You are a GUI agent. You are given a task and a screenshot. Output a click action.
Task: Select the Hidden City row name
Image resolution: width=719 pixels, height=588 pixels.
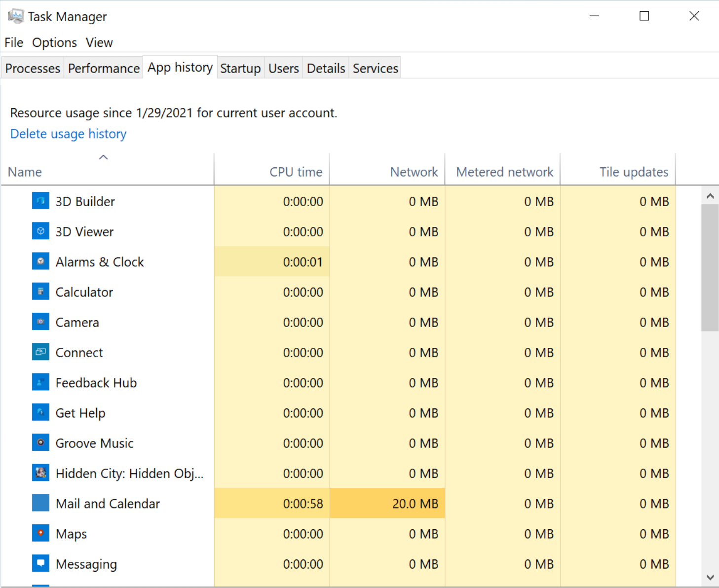pos(129,473)
